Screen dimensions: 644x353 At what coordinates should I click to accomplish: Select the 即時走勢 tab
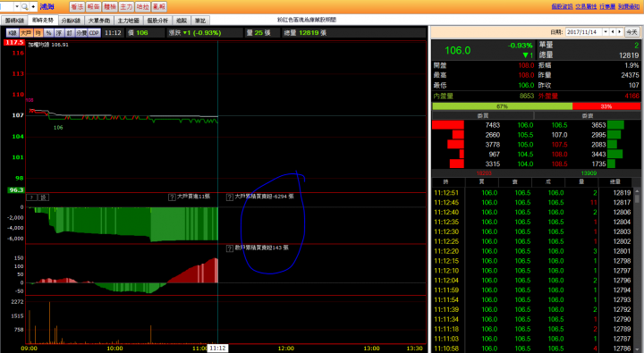click(x=43, y=21)
